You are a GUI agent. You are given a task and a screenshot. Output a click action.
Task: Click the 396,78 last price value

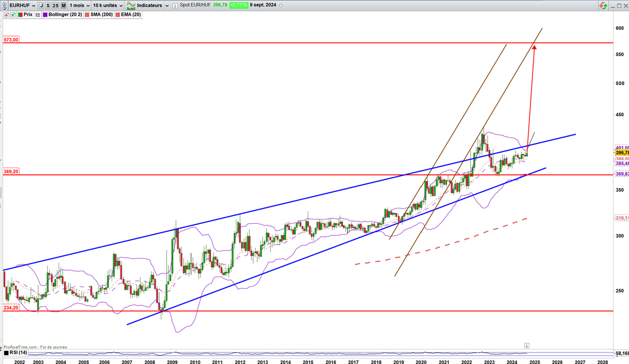coord(220,5)
